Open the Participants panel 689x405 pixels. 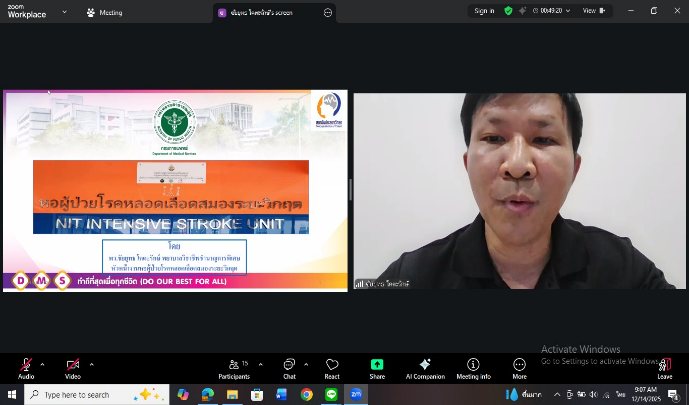click(x=234, y=369)
